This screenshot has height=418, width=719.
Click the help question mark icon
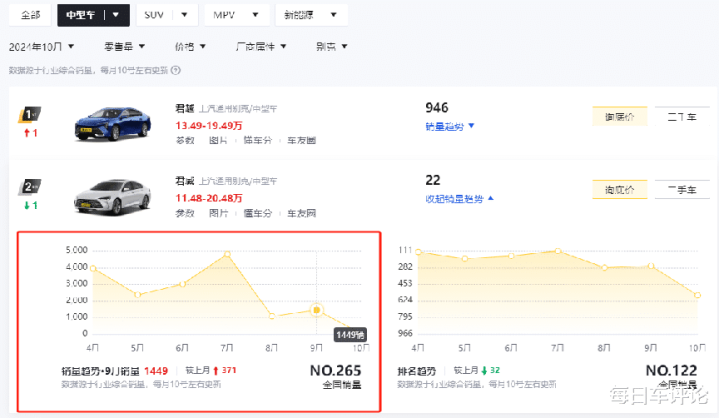(176, 70)
